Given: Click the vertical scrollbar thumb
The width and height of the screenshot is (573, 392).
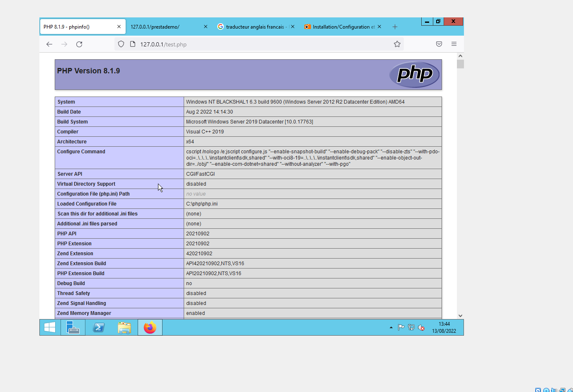Looking at the screenshot, I should tap(460, 64).
